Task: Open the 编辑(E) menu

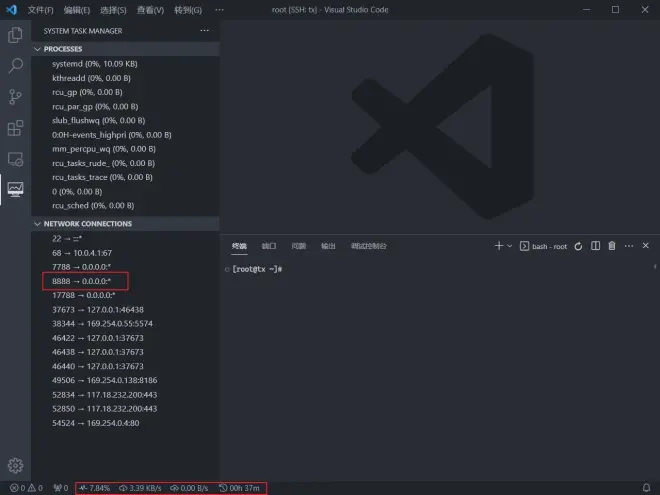Action: click(x=77, y=10)
